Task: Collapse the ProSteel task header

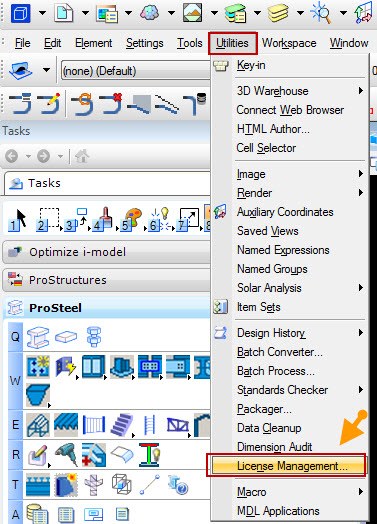Action: coord(106,308)
